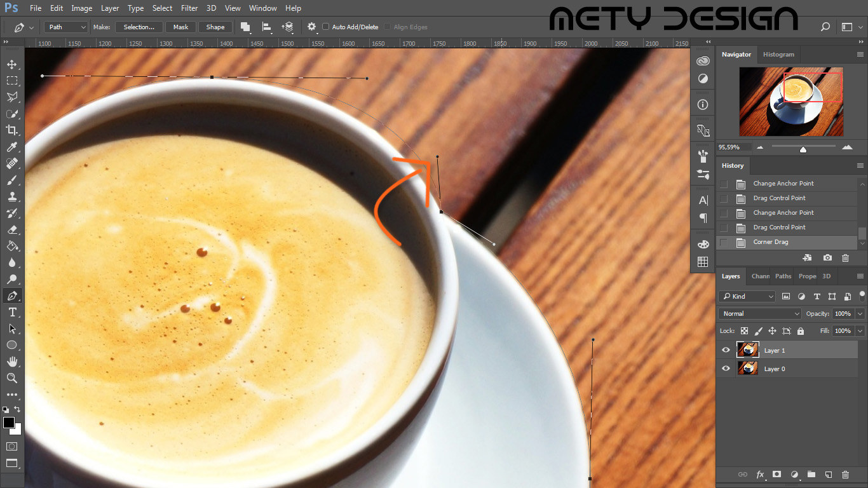Screen dimensions: 868x488
Task: Create a new adjustment layer
Action: coord(794,475)
